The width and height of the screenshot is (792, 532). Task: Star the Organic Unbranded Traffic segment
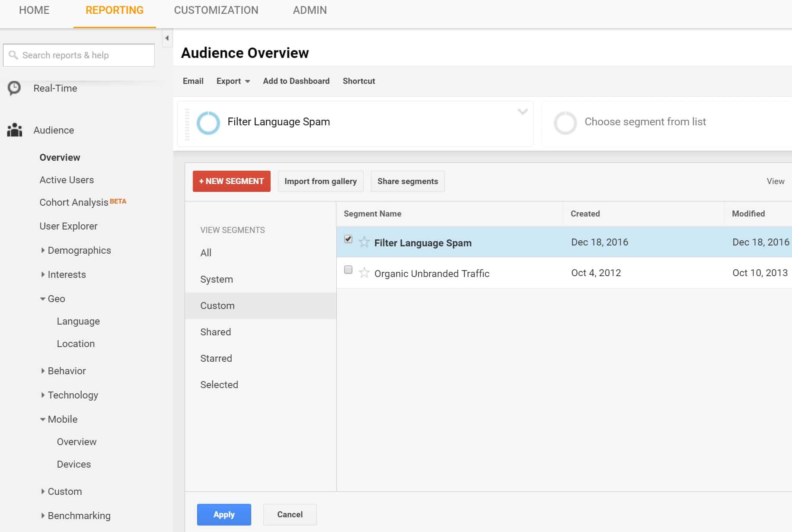[x=364, y=273]
